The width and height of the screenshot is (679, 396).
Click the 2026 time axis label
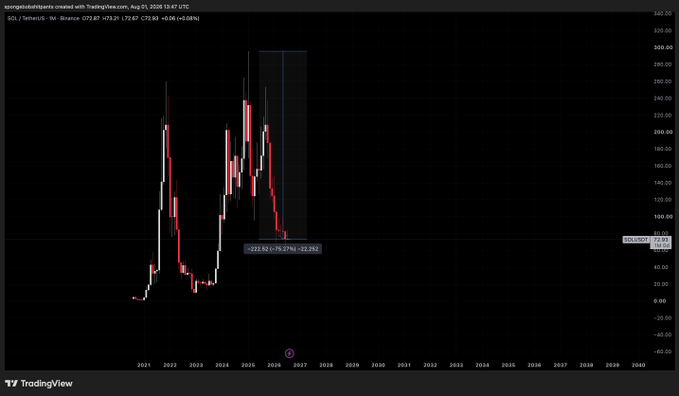click(x=274, y=365)
